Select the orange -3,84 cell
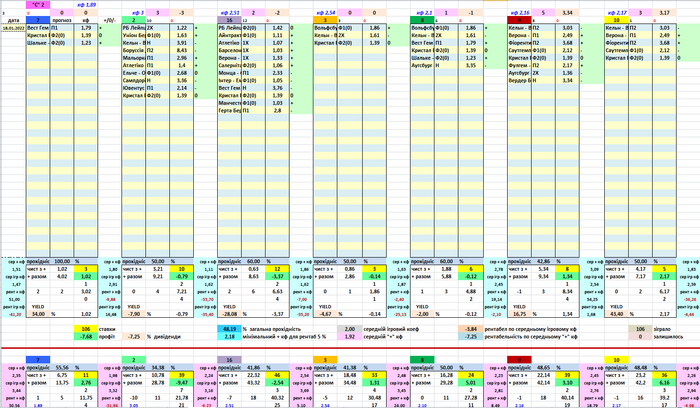The height and width of the screenshot is (408, 700). [x=471, y=329]
